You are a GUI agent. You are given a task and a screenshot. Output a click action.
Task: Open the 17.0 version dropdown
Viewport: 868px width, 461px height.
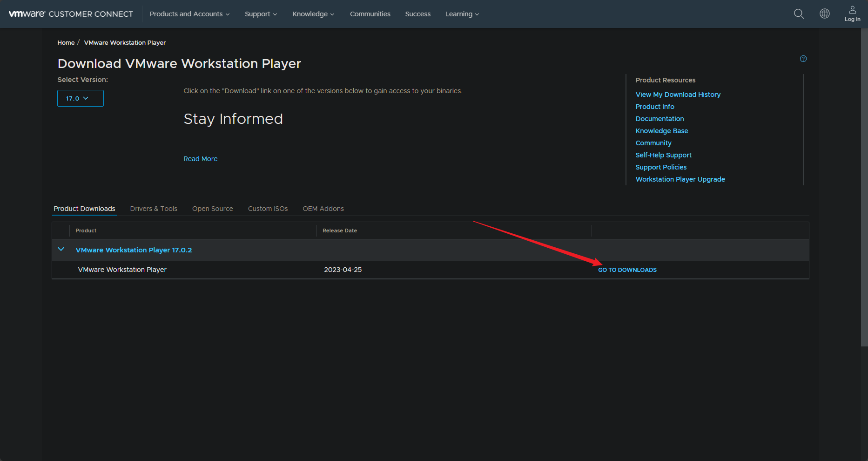click(x=80, y=98)
